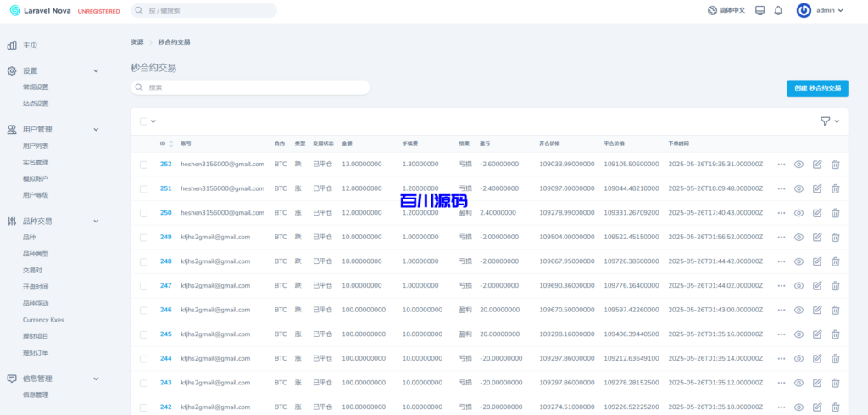Open the globe language switcher 简体中文
The height and width of the screenshot is (415, 868).
click(726, 11)
